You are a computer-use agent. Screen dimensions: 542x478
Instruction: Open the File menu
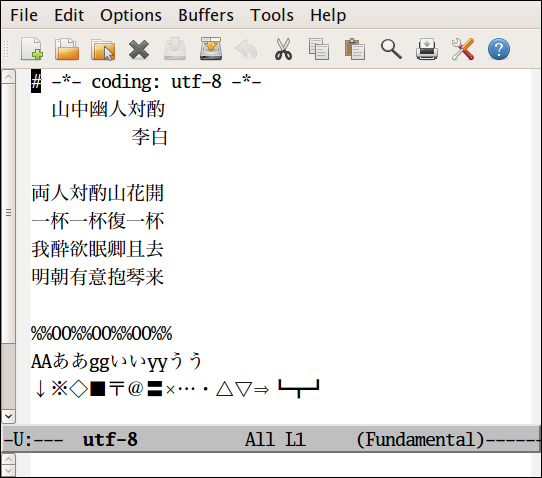pos(24,15)
